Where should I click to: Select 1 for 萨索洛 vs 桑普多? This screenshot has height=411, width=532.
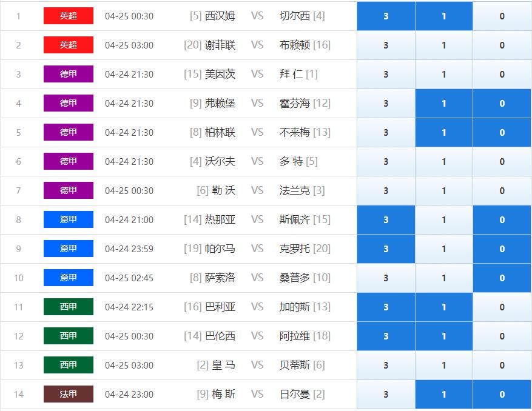(444, 278)
